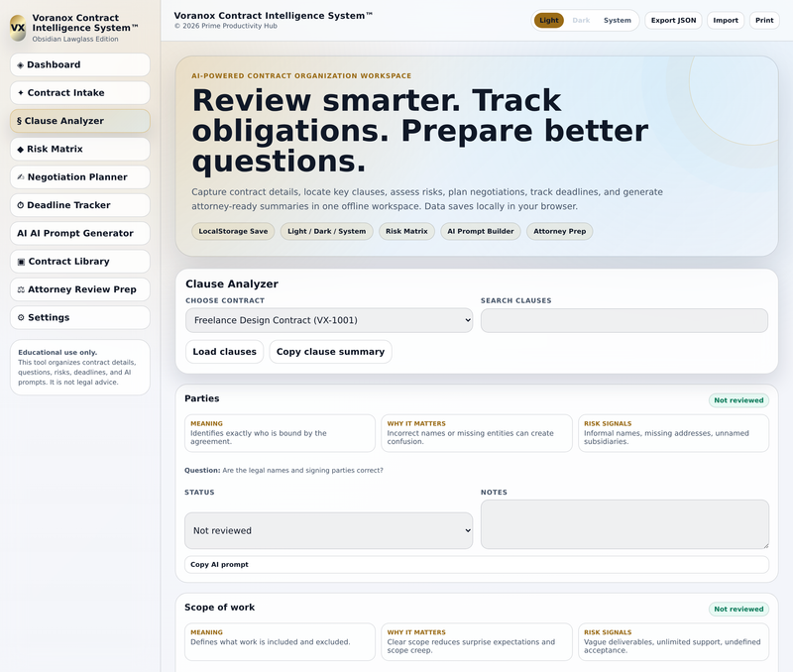This screenshot has width=793, height=672.
Task: Click into the Parties Notes textarea
Action: 625,525
